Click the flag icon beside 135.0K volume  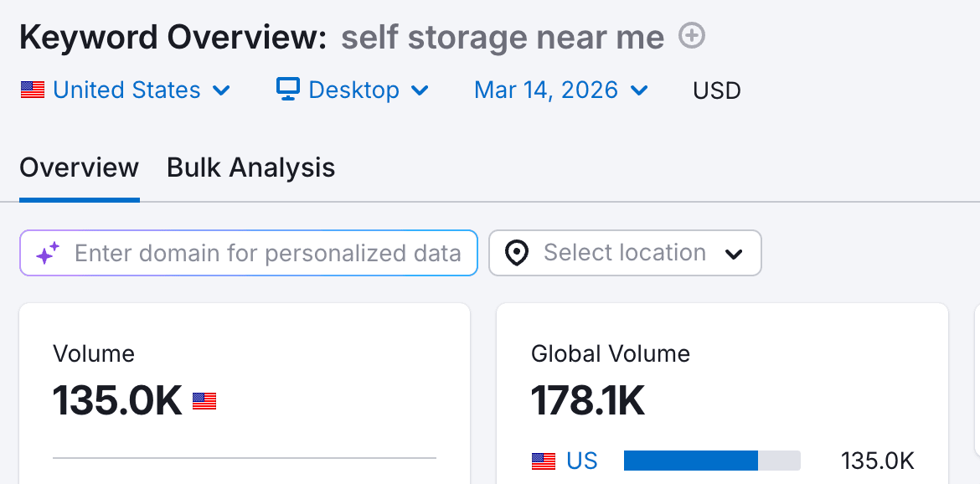pyautogui.click(x=204, y=402)
